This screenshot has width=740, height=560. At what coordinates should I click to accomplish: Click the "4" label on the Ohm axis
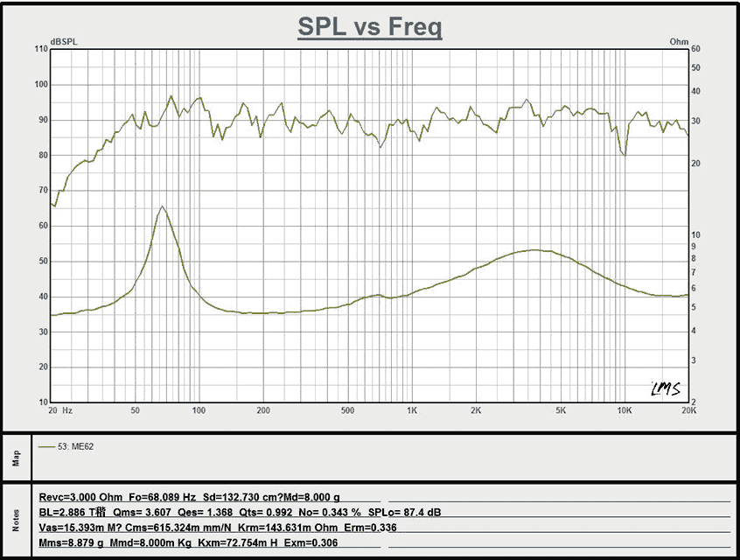click(x=694, y=331)
